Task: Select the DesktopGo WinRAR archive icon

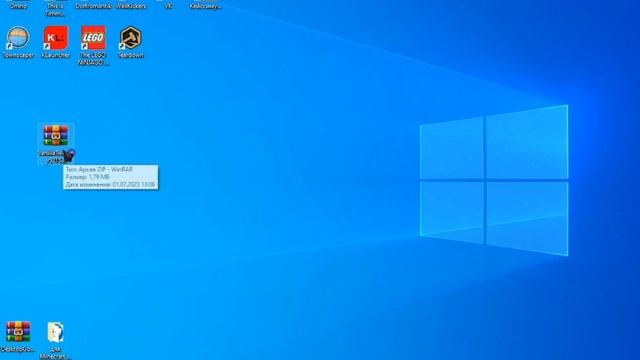Action: point(18,337)
